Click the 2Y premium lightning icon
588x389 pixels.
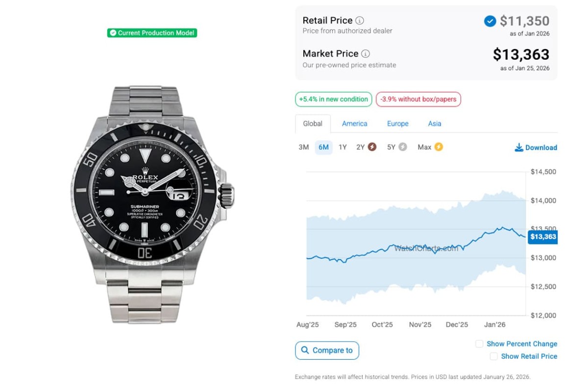[372, 147]
